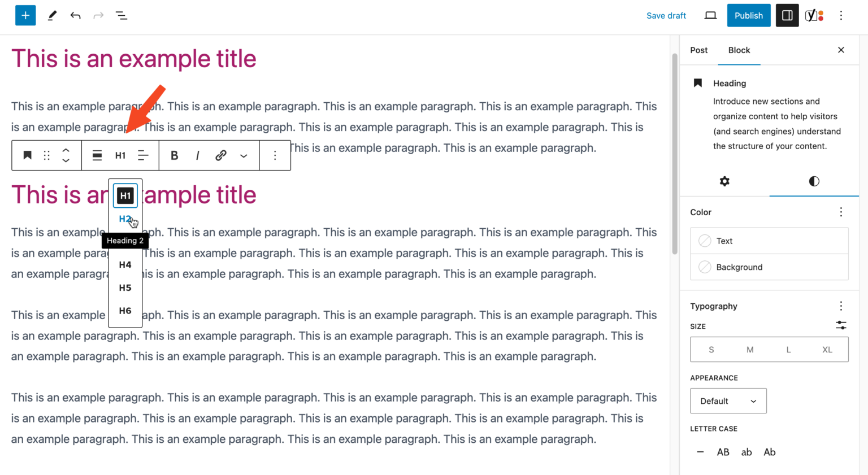This screenshot has width=868, height=475.
Task: Open the block inserter
Action: click(x=25, y=15)
